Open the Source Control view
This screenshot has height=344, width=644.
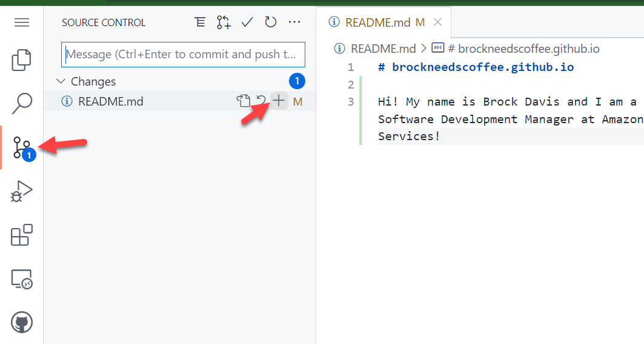coord(21,147)
